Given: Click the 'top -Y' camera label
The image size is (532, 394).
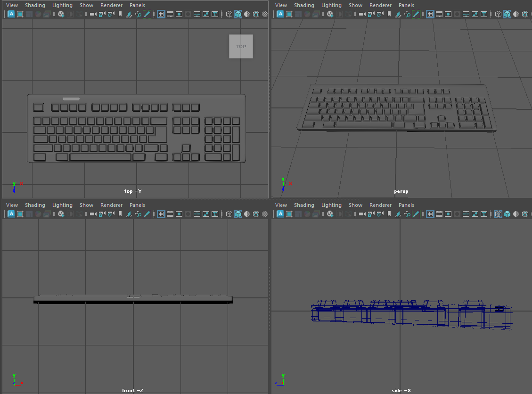Looking at the screenshot, I should [x=133, y=191].
